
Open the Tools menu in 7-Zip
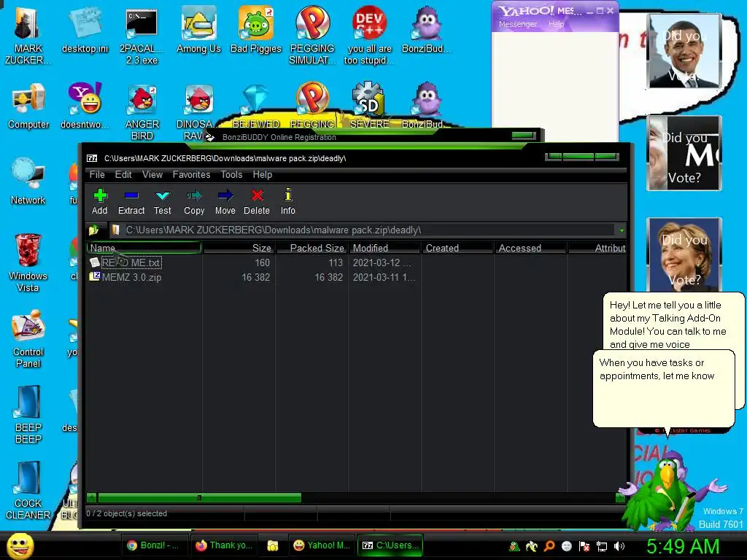[x=231, y=175]
